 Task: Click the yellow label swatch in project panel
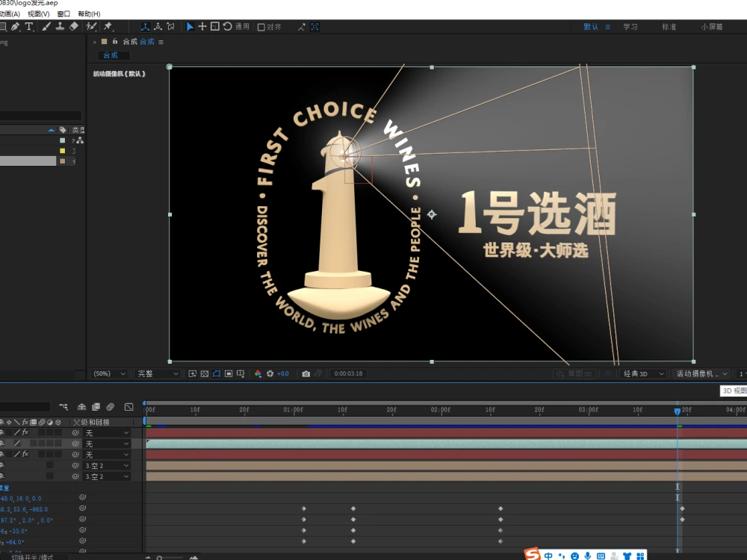coord(63,151)
